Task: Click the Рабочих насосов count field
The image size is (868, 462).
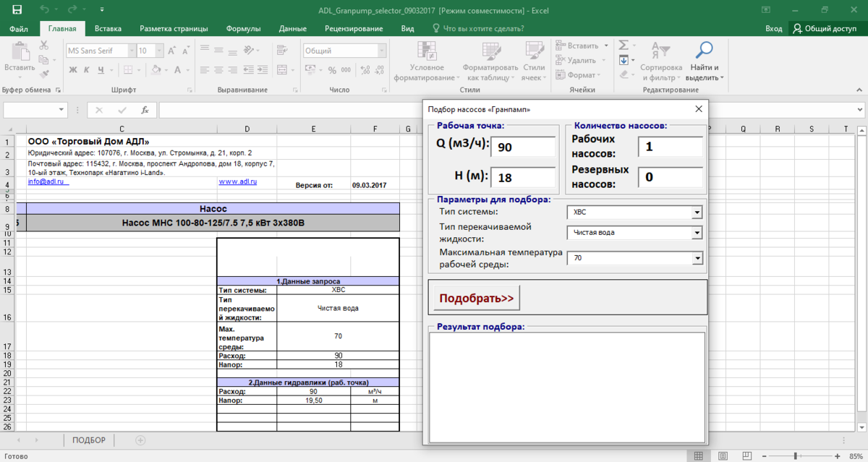Action: coord(671,146)
